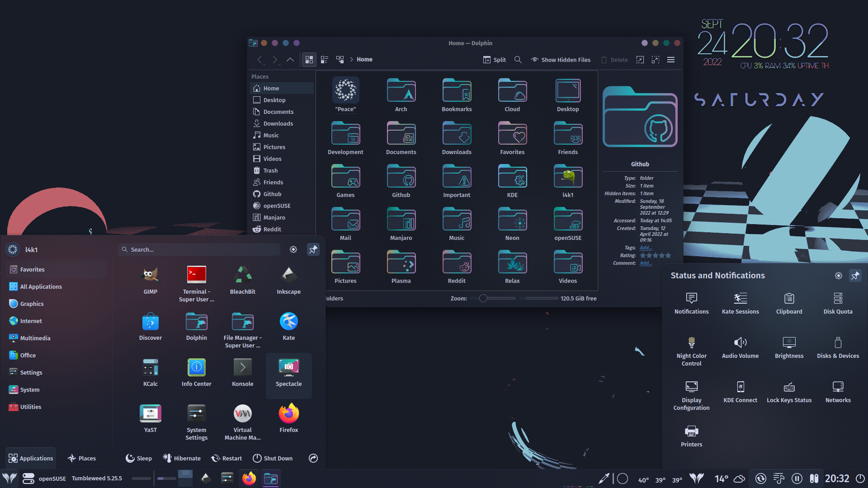868x488 pixels.
Task: Launch BleachBit from the application menu
Action: pyautogui.click(x=242, y=280)
